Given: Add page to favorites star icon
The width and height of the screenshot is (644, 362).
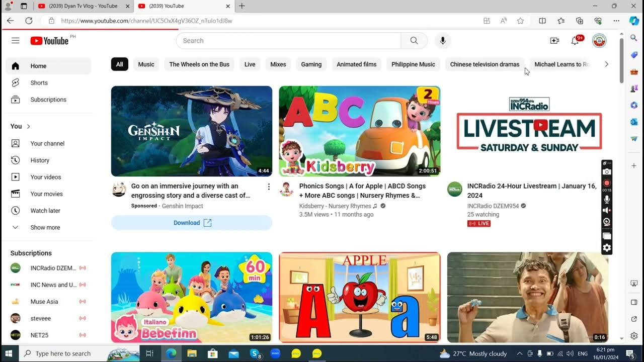Looking at the screenshot, I should pos(520,21).
